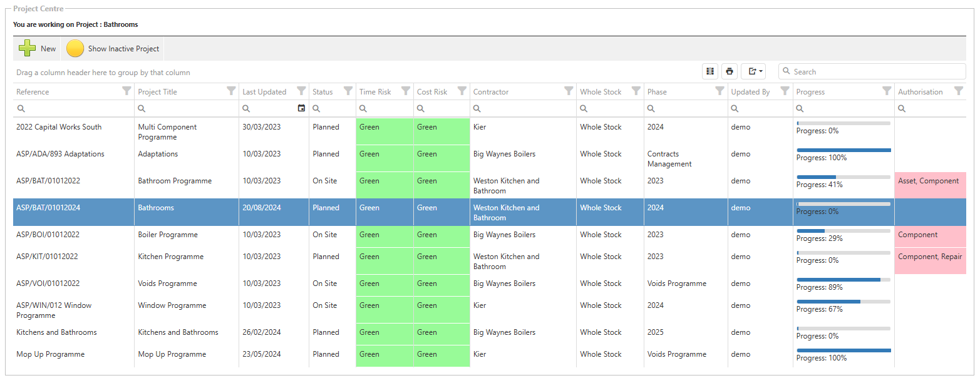980x383 pixels.
Task: Sort by the Updated By header
Action: [750, 92]
